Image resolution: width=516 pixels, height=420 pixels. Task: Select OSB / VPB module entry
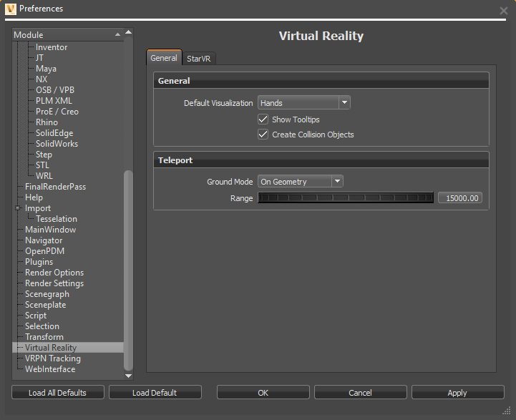[x=55, y=89]
